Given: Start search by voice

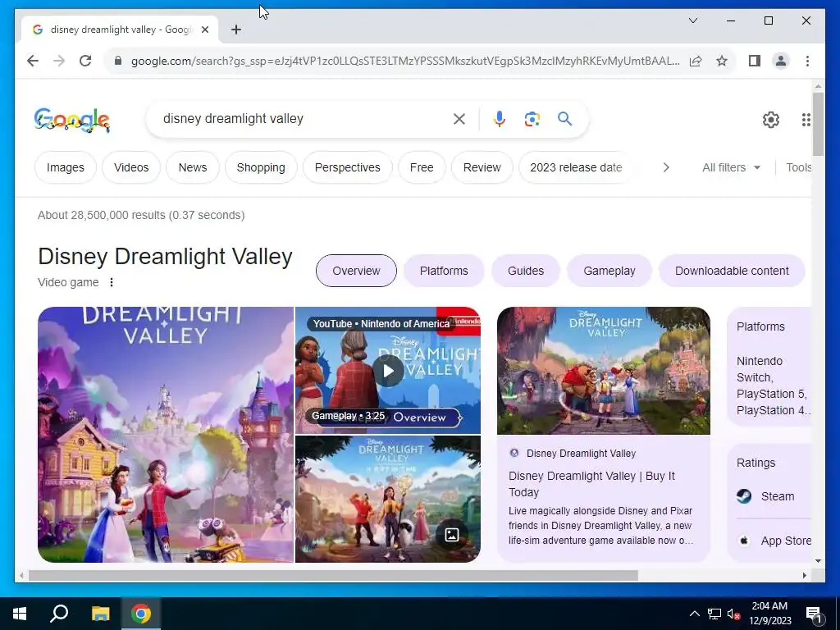Looking at the screenshot, I should (499, 119).
